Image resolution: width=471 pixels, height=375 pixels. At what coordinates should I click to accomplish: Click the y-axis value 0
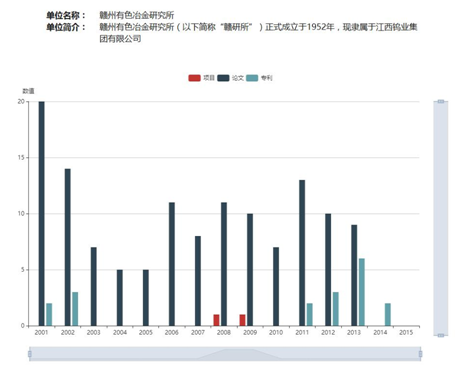[23, 326]
